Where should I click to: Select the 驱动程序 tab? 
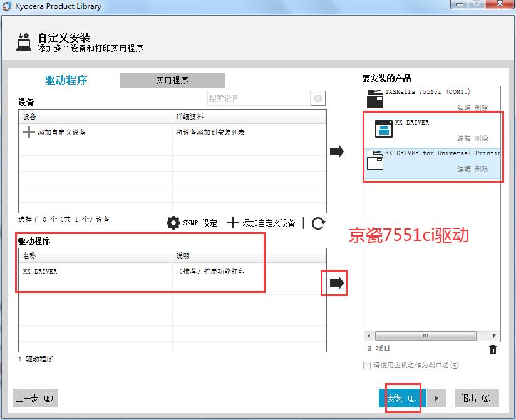click(66, 80)
